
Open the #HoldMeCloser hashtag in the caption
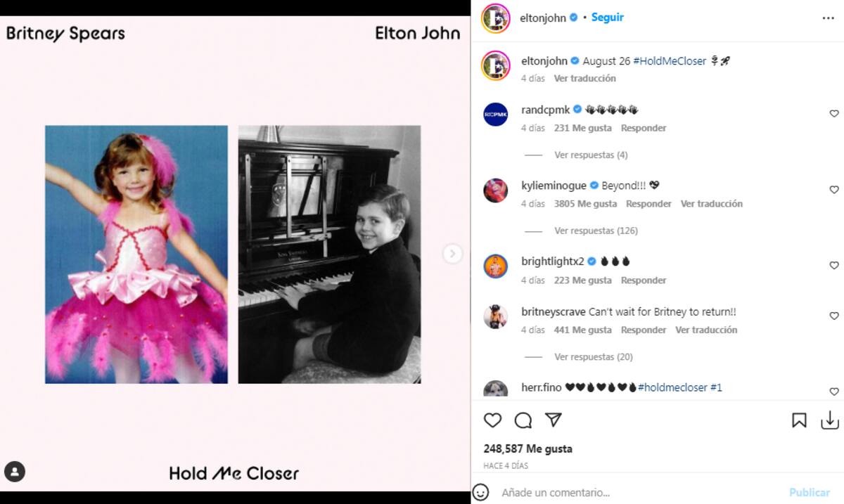click(670, 61)
